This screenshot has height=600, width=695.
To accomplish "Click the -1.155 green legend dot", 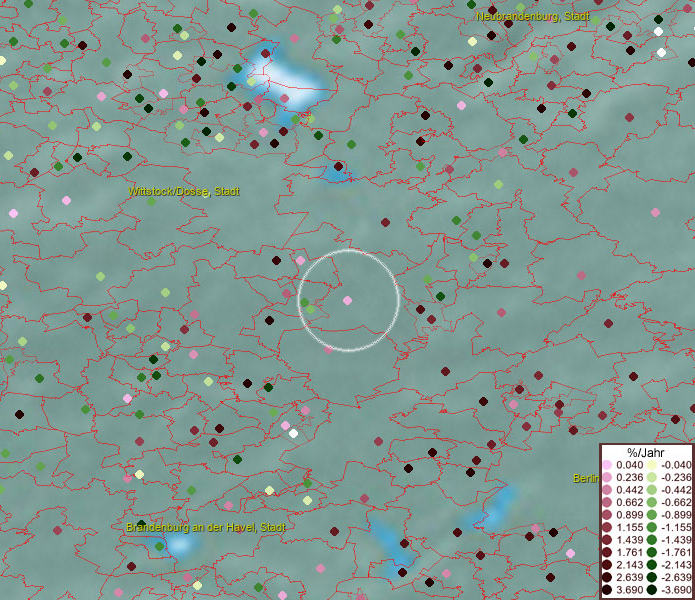I will [652, 527].
